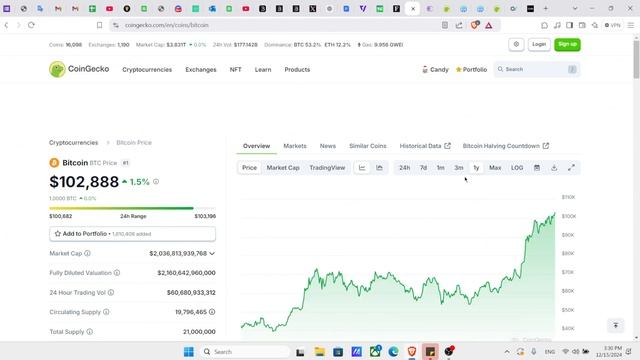Click info icon beside Total Supply

click(x=89, y=332)
